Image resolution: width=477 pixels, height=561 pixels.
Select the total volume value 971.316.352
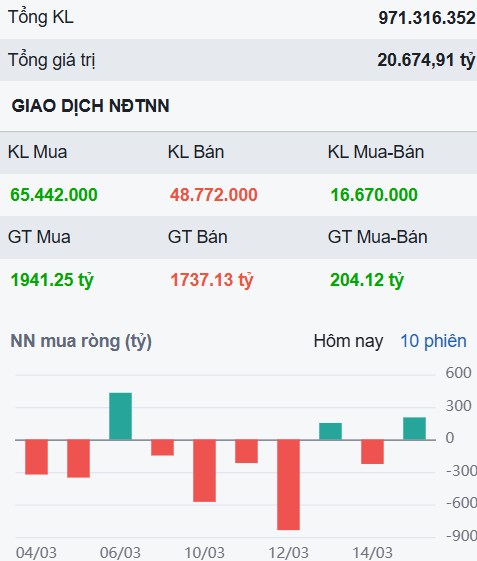click(427, 18)
